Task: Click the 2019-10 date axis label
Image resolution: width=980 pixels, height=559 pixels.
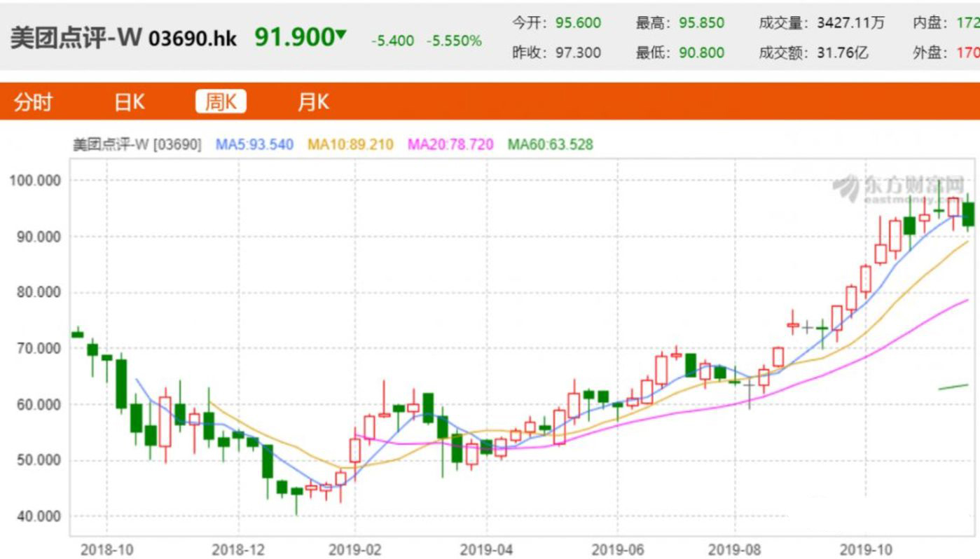Action: tap(866, 550)
